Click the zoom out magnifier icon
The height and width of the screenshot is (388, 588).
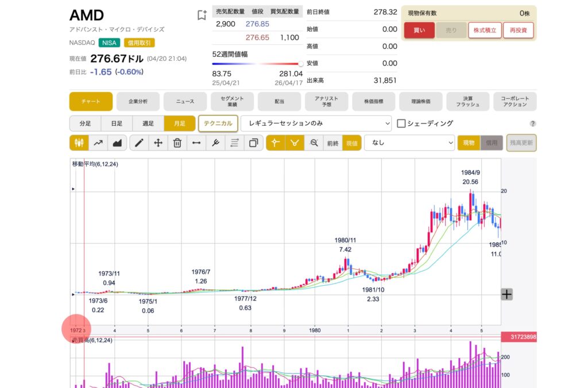314,143
